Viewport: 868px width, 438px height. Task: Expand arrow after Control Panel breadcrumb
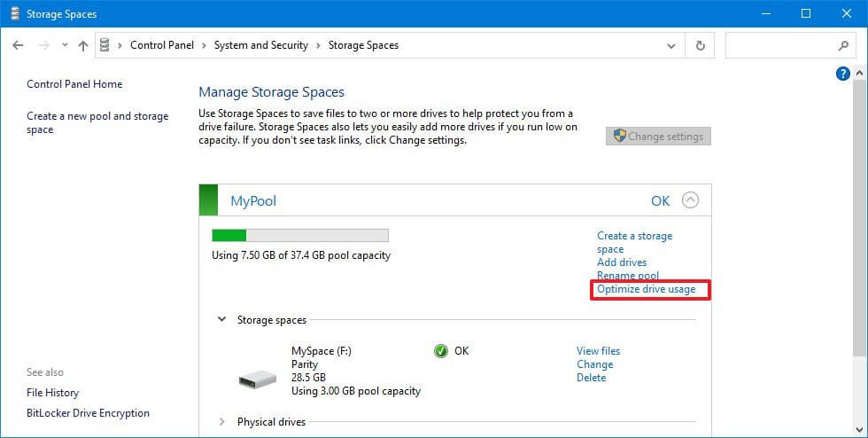tap(204, 45)
